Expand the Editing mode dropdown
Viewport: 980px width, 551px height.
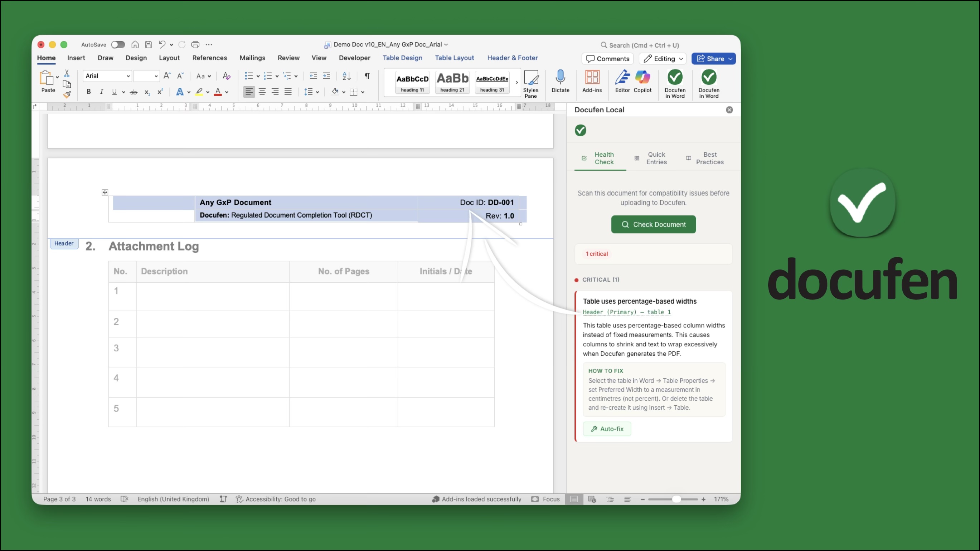click(664, 59)
